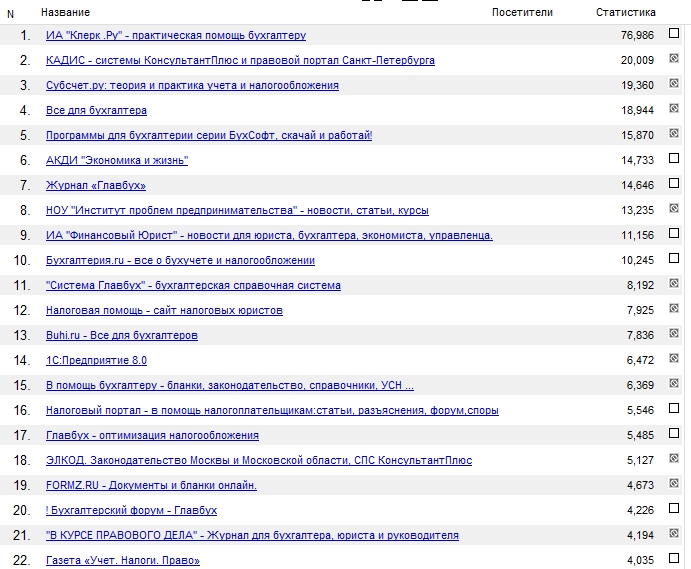Open statistics icon for Институт проблем предпринимательства

[674, 208]
